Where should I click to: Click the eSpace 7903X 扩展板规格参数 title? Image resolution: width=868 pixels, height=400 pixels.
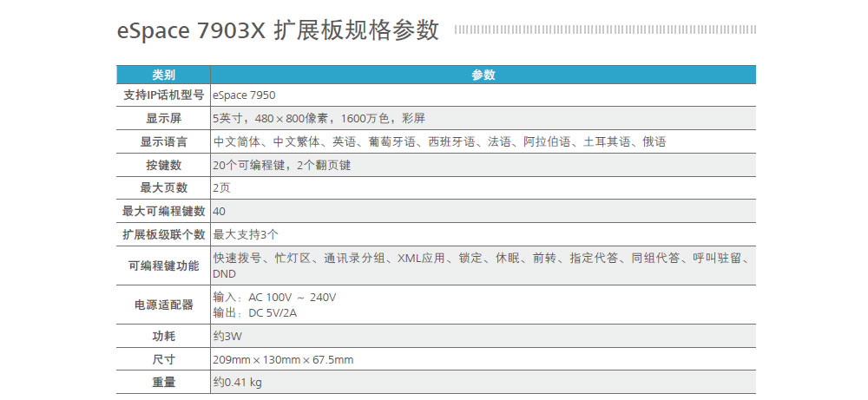278,30
